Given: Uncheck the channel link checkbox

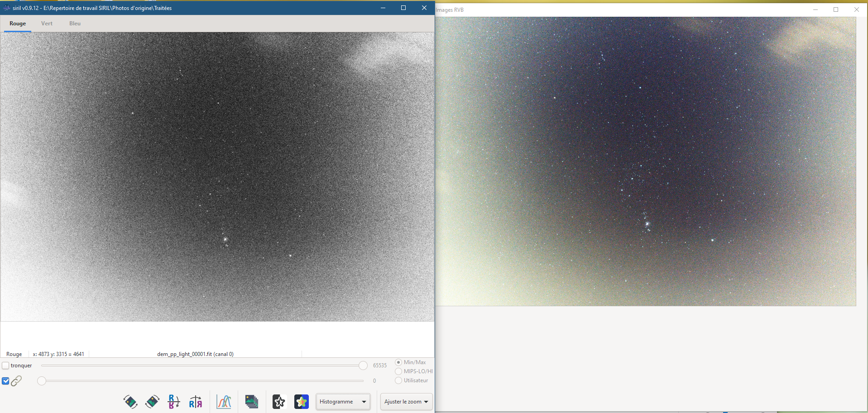Looking at the screenshot, I should (5, 381).
